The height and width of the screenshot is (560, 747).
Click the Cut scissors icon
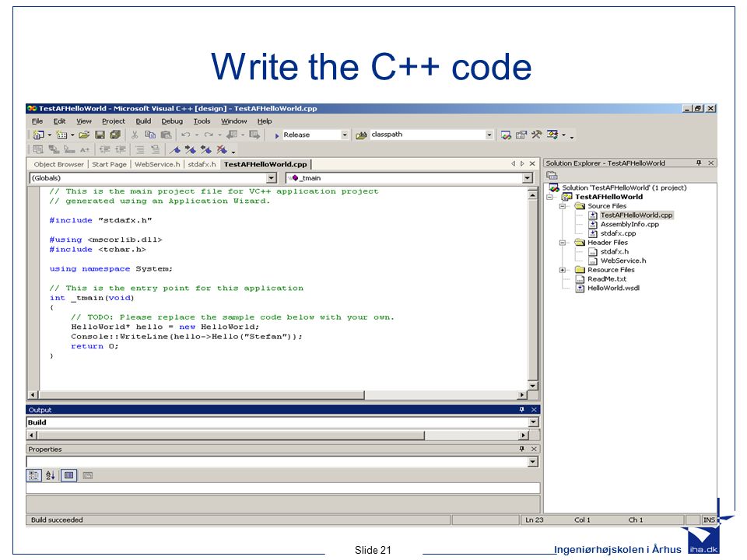(135, 135)
